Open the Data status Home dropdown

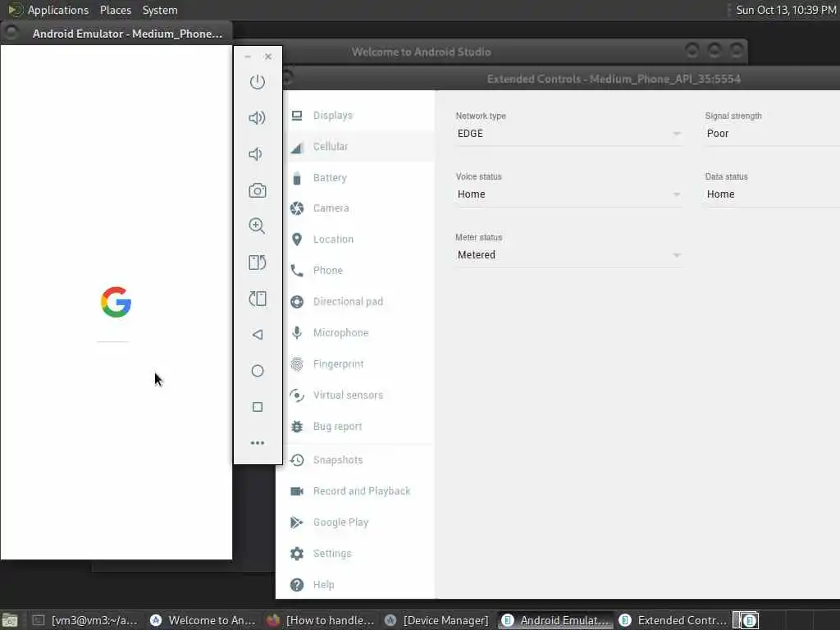pyautogui.click(x=772, y=194)
